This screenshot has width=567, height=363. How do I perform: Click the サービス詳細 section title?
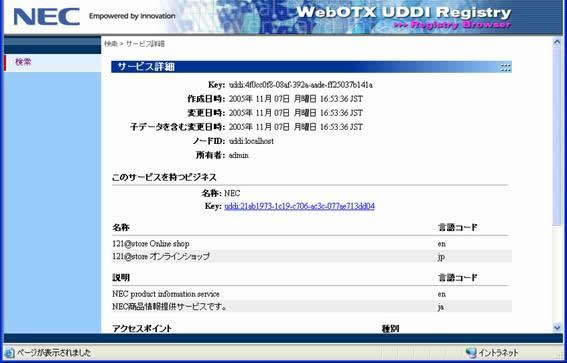click(146, 67)
